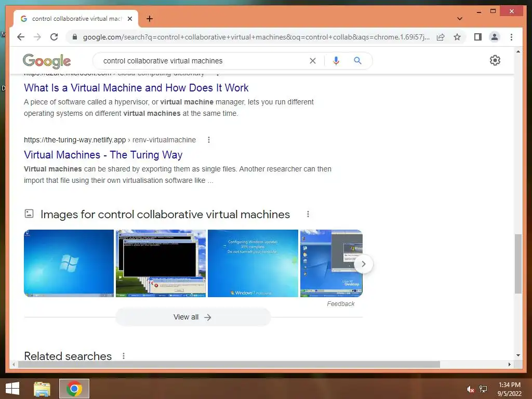
Task: Open Chrome's three-dot menu
Action: click(x=512, y=37)
